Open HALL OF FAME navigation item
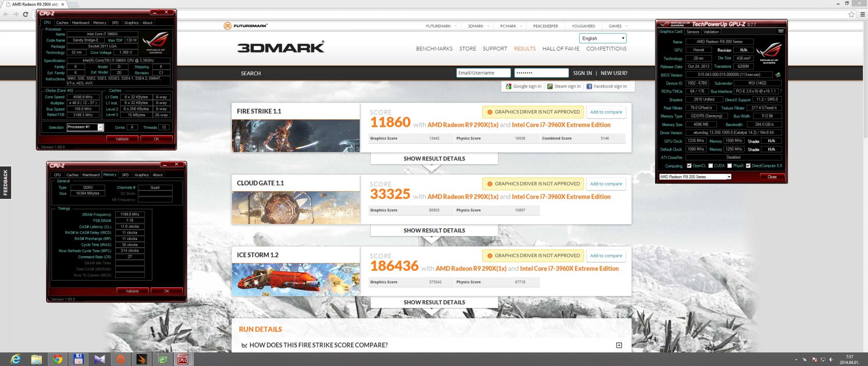This screenshot has width=868, height=366. click(x=561, y=49)
